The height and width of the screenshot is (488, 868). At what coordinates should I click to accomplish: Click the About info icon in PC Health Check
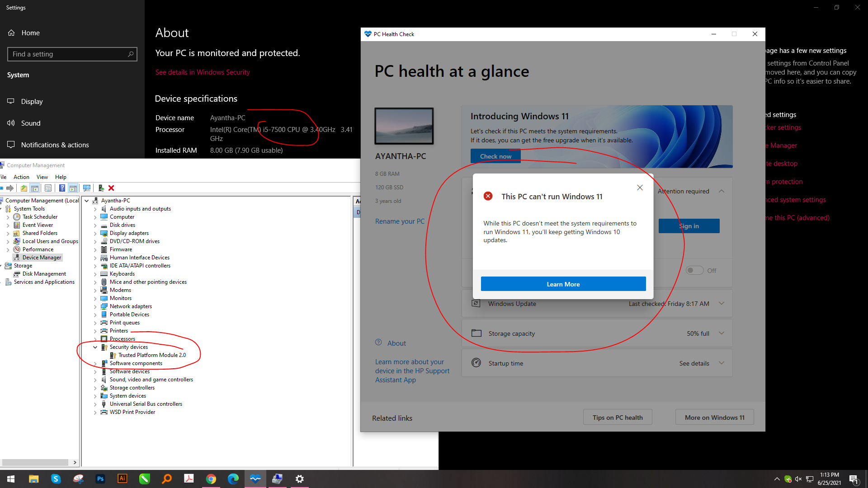click(x=379, y=343)
